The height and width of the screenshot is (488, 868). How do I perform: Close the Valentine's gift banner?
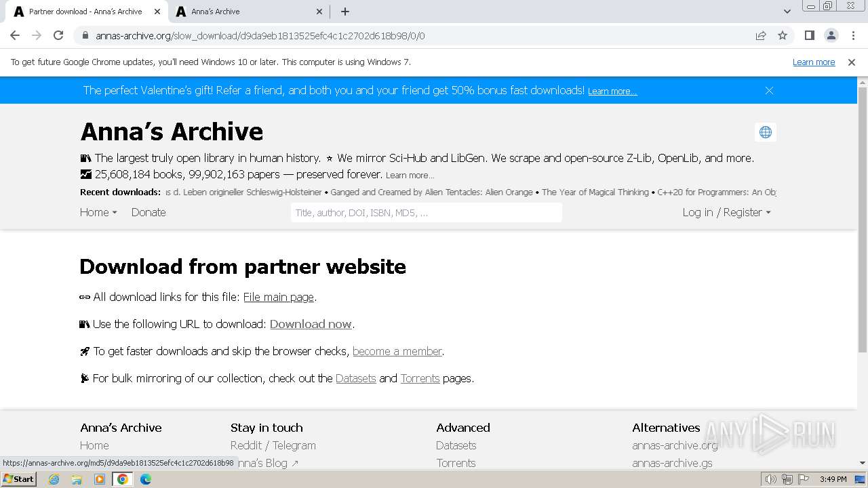[x=769, y=90]
